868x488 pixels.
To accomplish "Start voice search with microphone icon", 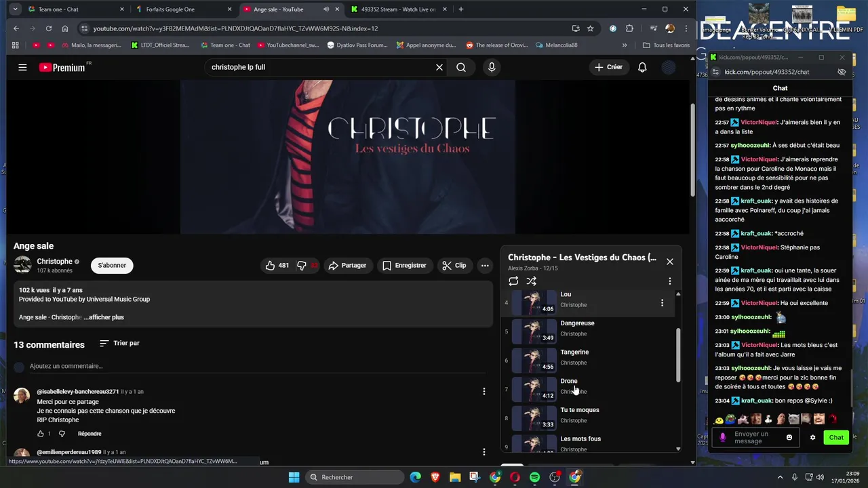I will [x=492, y=67].
